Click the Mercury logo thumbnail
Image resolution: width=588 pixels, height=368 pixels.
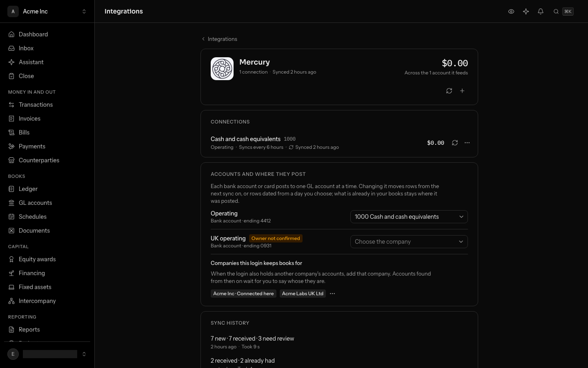(222, 69)
